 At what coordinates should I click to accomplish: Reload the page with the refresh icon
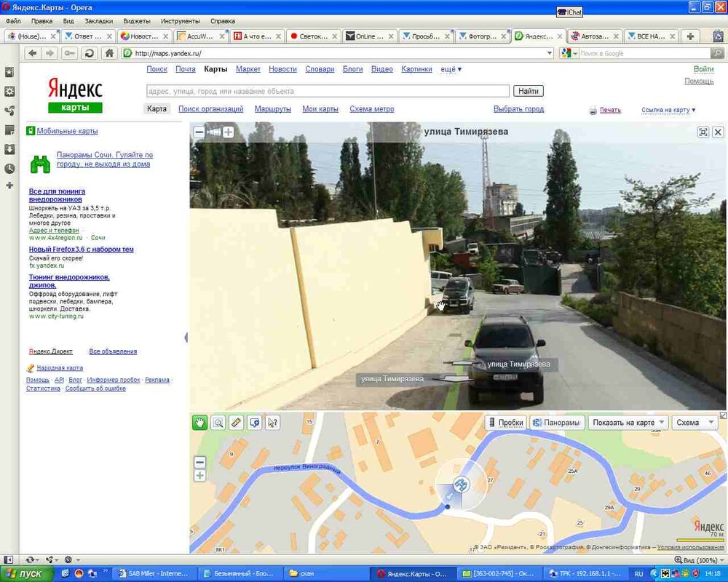coord(89,53)
